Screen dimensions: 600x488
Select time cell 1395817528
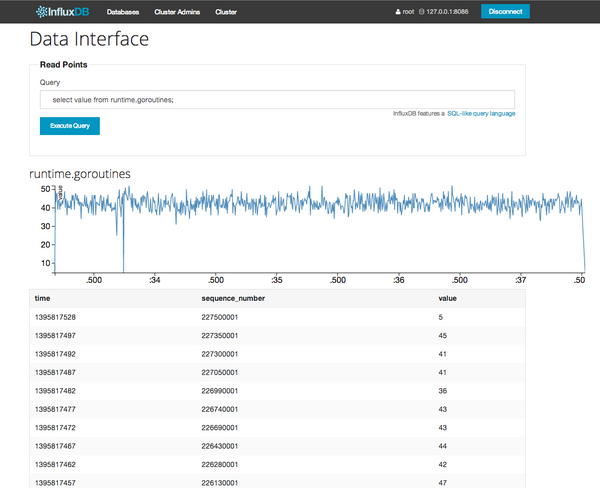point(55,317)
